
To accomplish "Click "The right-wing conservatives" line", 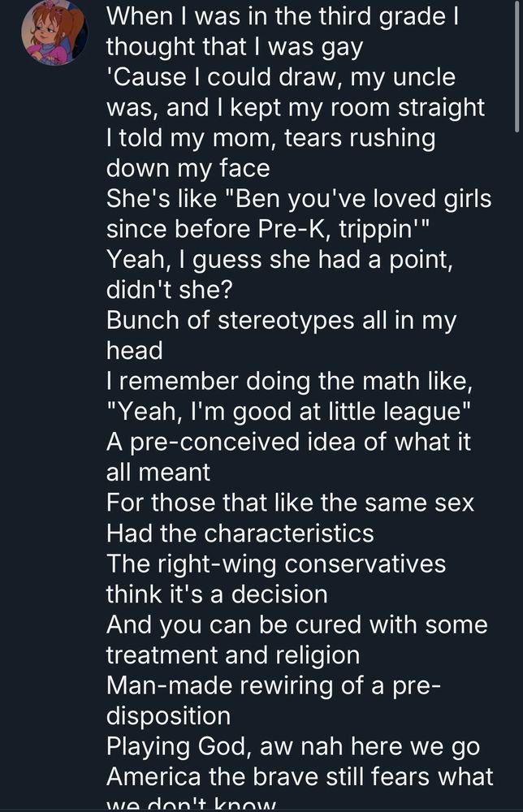I will pyautogui.click(x=276, y=564).
